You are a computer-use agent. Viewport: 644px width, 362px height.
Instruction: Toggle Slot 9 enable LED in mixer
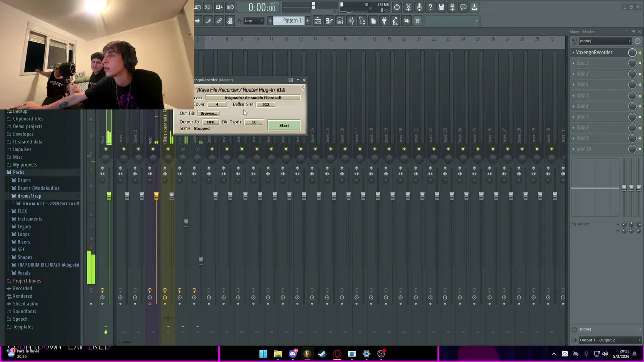pyautogui.click(x=640, y=138)
